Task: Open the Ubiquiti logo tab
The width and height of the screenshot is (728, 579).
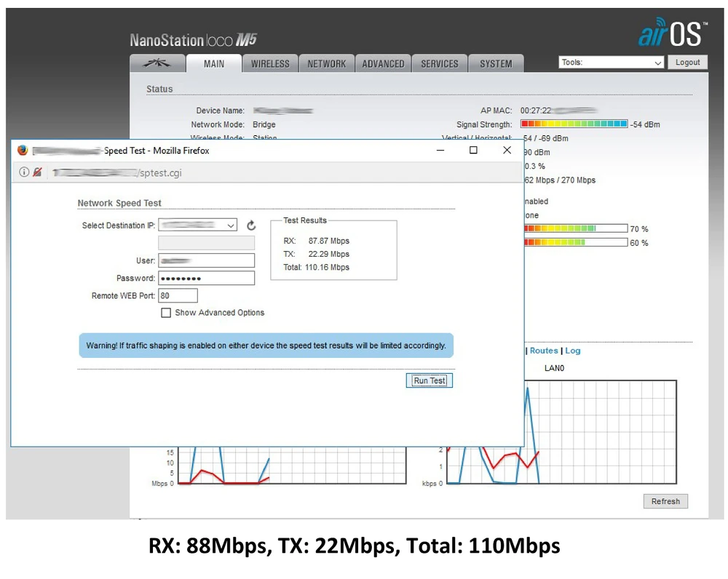Action: pos(157,63)
